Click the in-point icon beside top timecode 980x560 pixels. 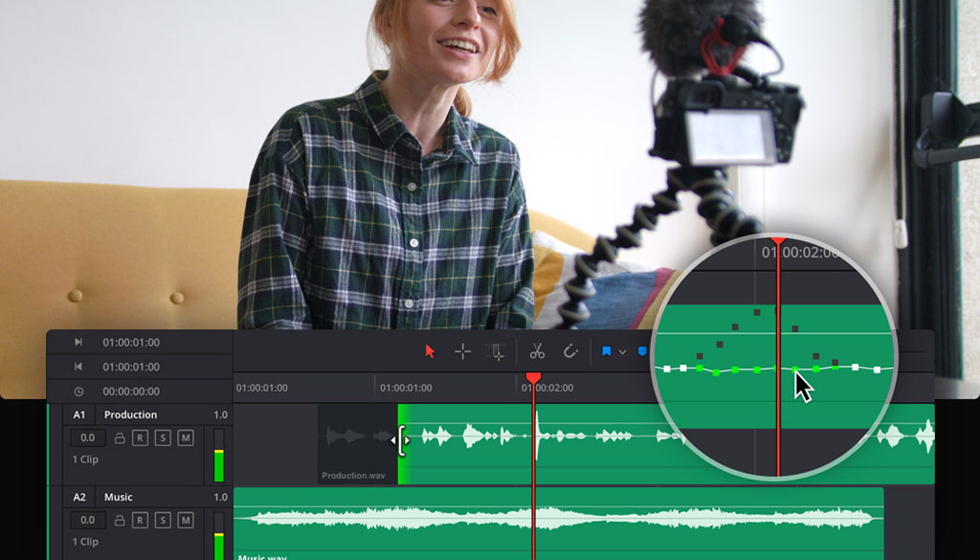[78, 343]
